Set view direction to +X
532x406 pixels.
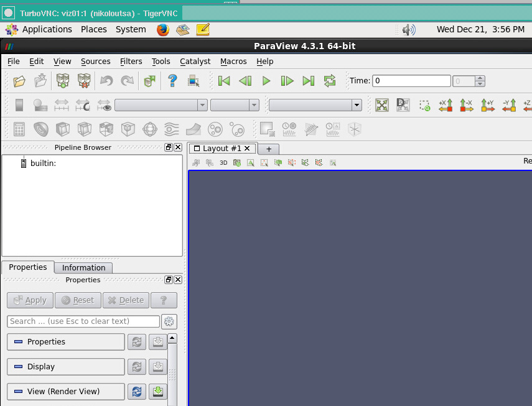[445, 105]
